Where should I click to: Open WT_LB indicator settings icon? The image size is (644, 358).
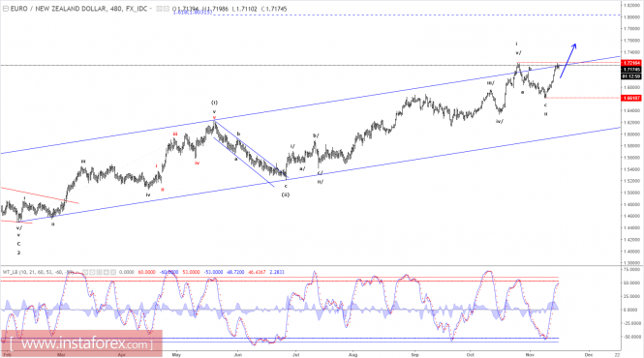click(93, 272)
